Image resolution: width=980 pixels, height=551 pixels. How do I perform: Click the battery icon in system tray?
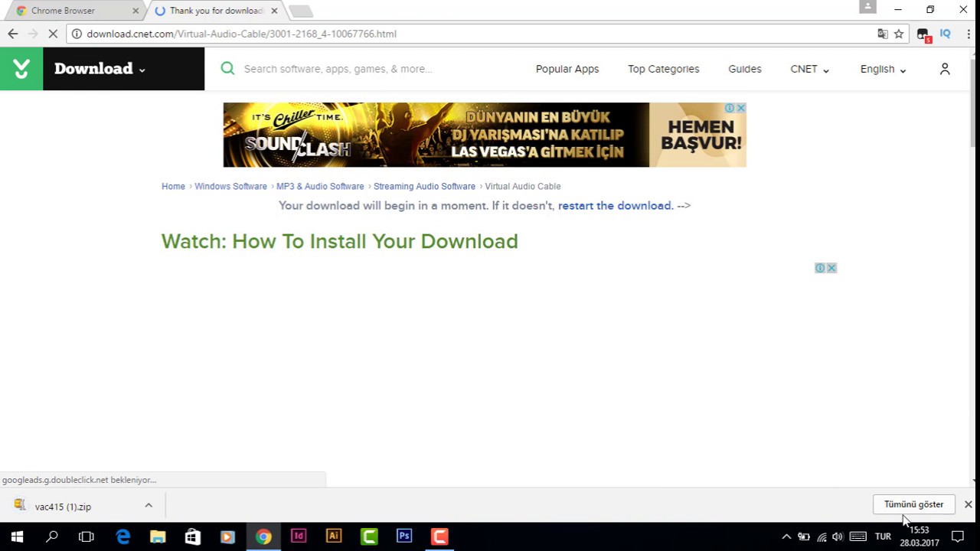point(804,536)
